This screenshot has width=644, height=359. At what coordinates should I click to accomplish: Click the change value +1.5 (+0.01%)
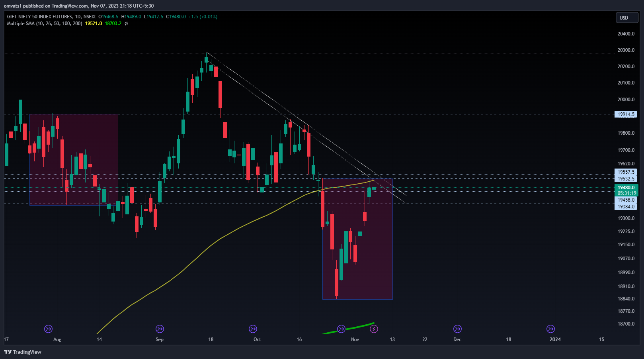pos(203,17)
